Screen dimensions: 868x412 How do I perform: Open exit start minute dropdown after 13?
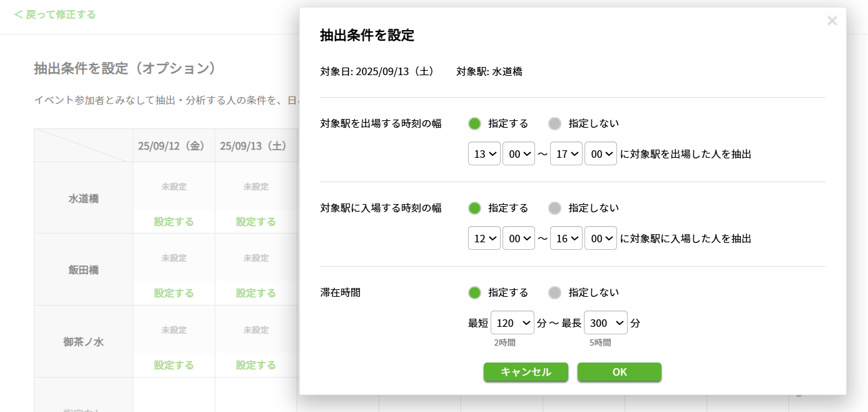(519, 153)
